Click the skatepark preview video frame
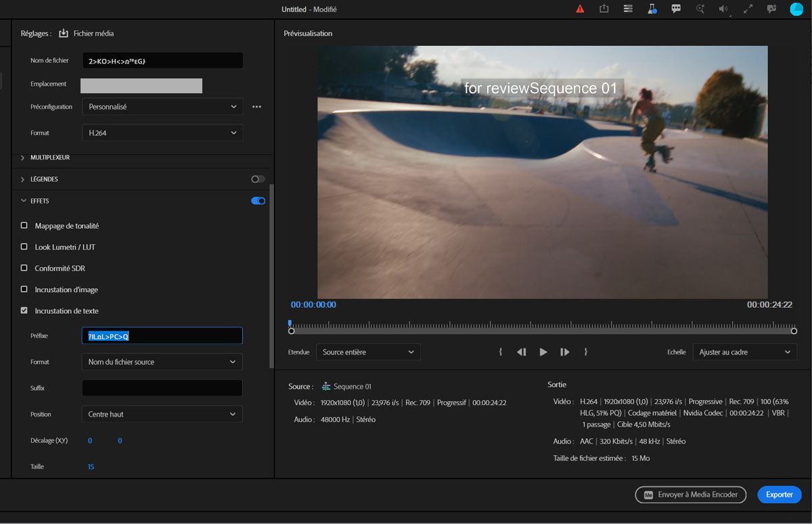Screen dimensions: 812x524 [x=543, y=172]
